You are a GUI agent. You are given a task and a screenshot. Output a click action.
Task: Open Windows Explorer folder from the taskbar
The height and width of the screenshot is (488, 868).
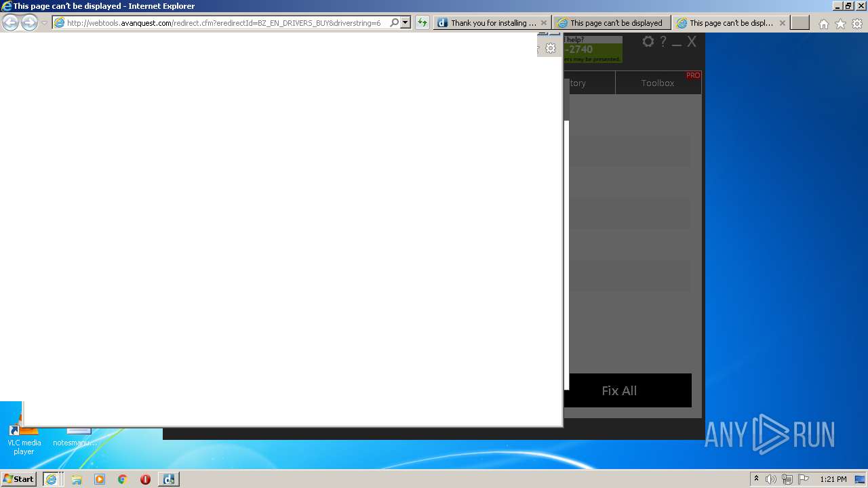coord(77,479)
